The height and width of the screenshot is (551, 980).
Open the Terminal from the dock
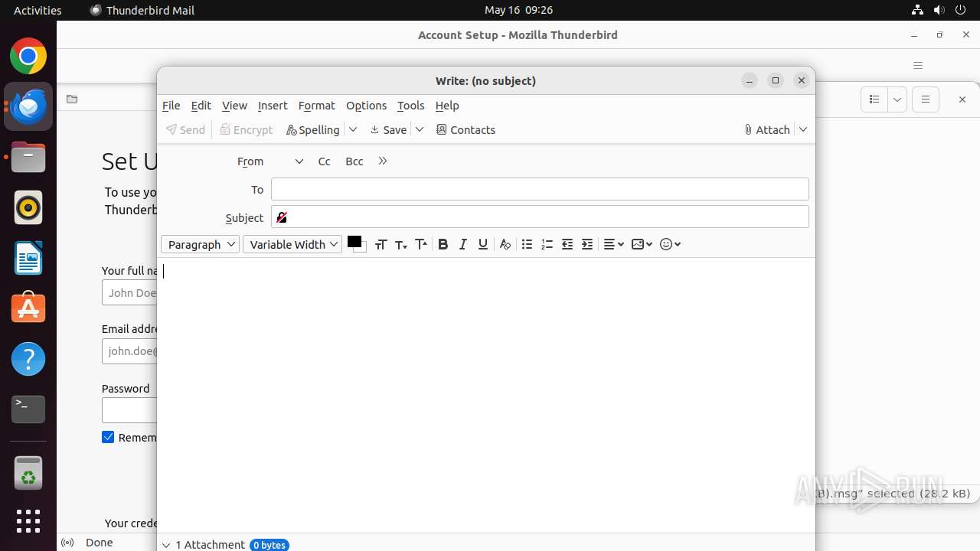28,409
